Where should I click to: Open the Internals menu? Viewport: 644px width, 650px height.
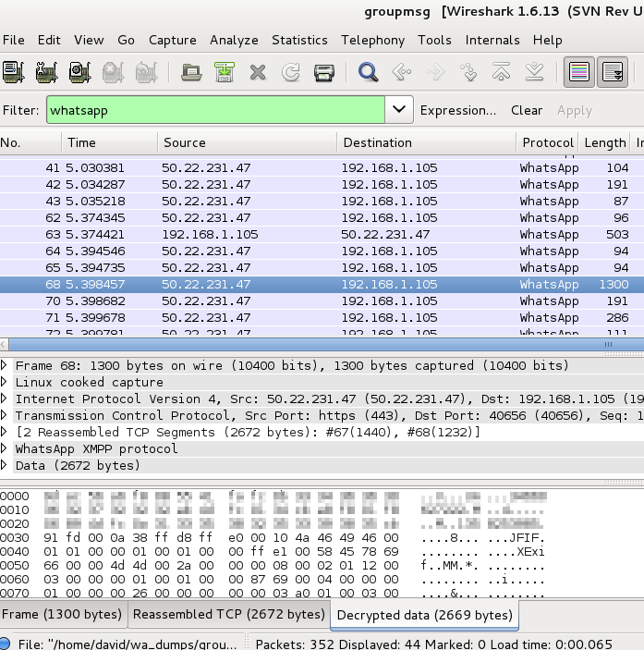[492, 40]
